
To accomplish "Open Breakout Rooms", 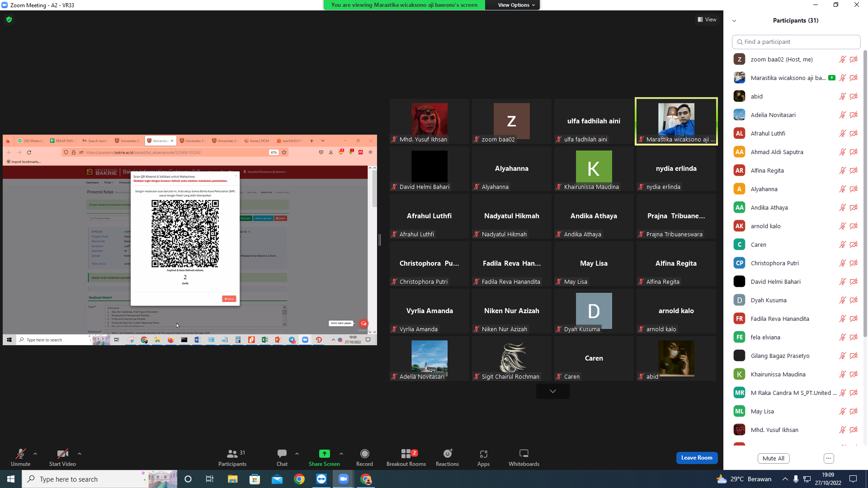I will [406, 457].
